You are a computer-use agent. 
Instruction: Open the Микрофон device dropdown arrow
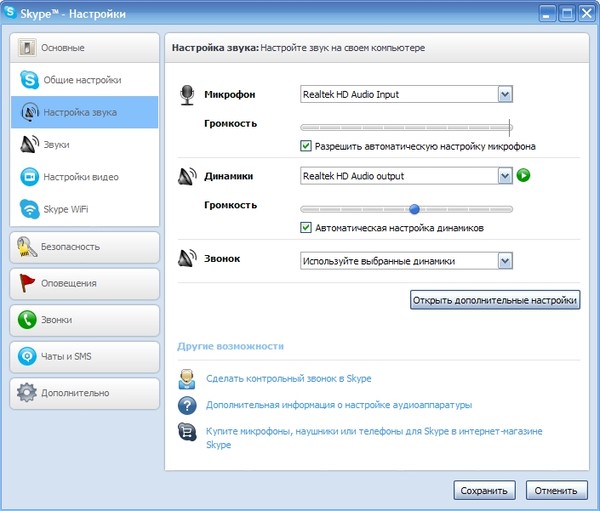(505, 94)
